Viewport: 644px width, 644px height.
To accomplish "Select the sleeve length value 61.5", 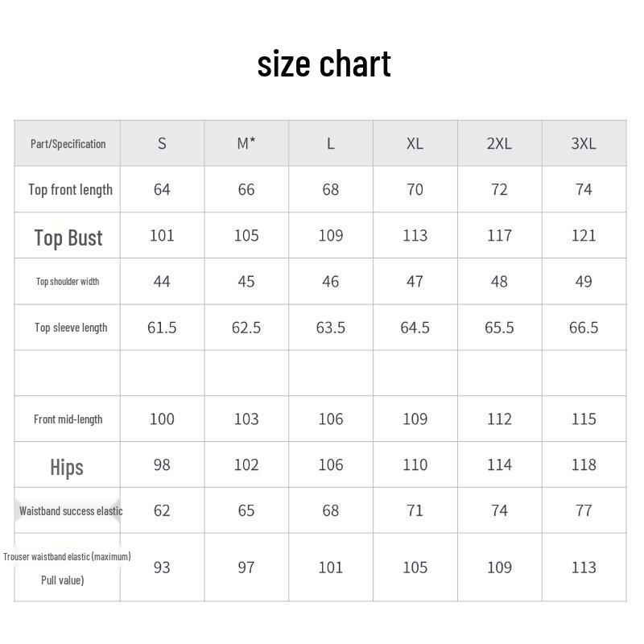I will pos(162,328).
